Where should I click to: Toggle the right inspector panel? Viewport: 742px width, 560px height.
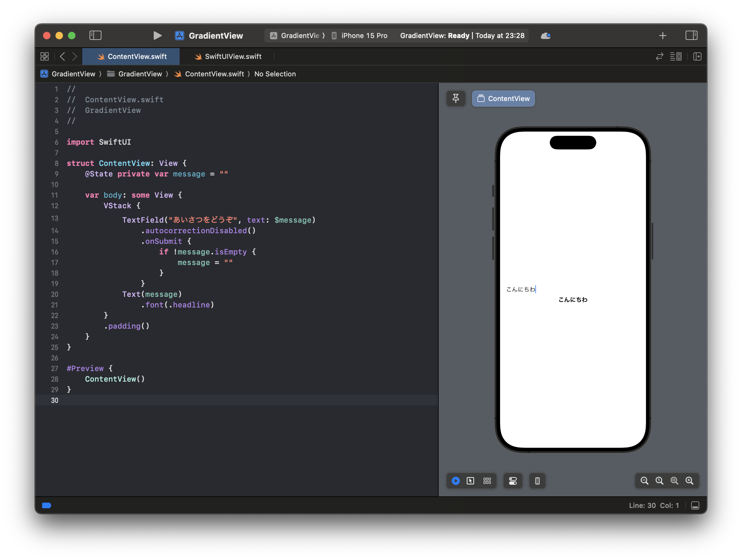(691, 36)
